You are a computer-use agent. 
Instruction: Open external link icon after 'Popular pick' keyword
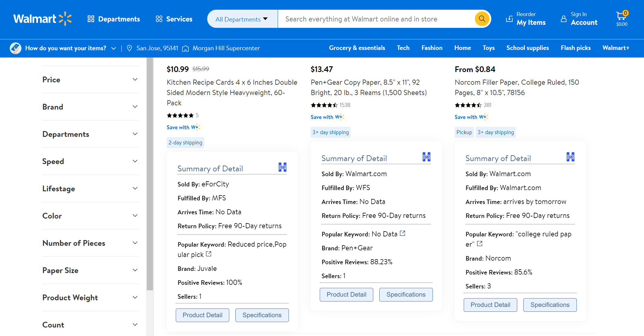(209, 254)
